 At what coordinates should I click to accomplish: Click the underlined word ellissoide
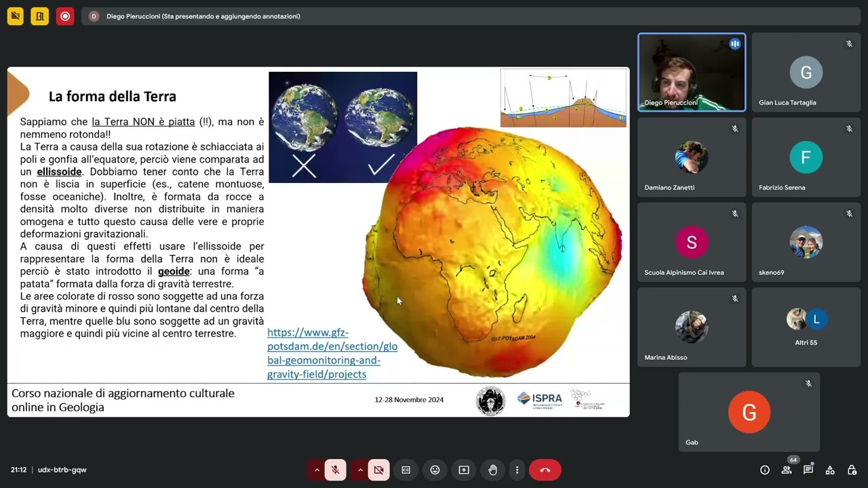point(59,171)
